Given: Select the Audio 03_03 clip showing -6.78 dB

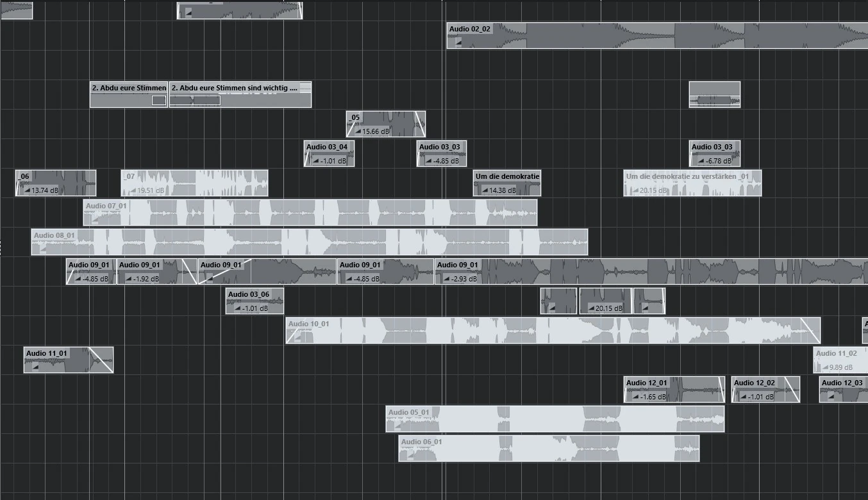Looking at the screenshot, I should click(715, 154).
